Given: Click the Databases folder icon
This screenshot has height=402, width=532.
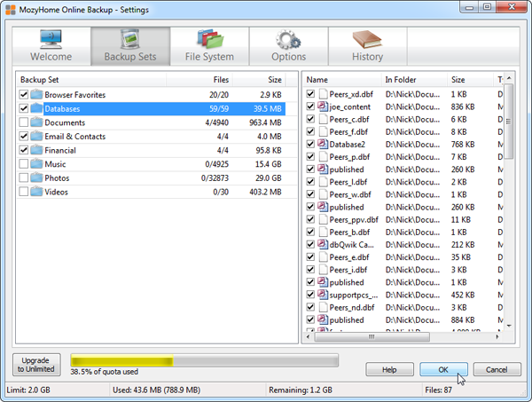Looking at the screenshot, I should pos(36,108).
